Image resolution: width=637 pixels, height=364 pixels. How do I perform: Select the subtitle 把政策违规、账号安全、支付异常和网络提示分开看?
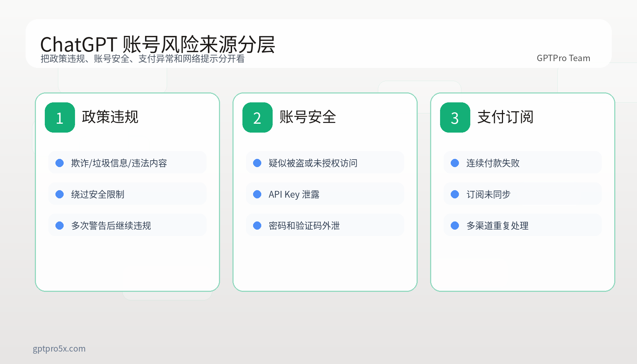click(143, 59)
